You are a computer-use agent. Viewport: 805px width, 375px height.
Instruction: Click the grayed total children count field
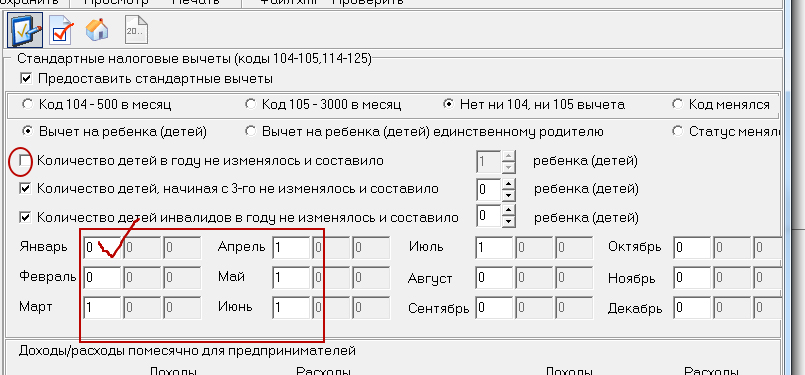coord(488,162)
